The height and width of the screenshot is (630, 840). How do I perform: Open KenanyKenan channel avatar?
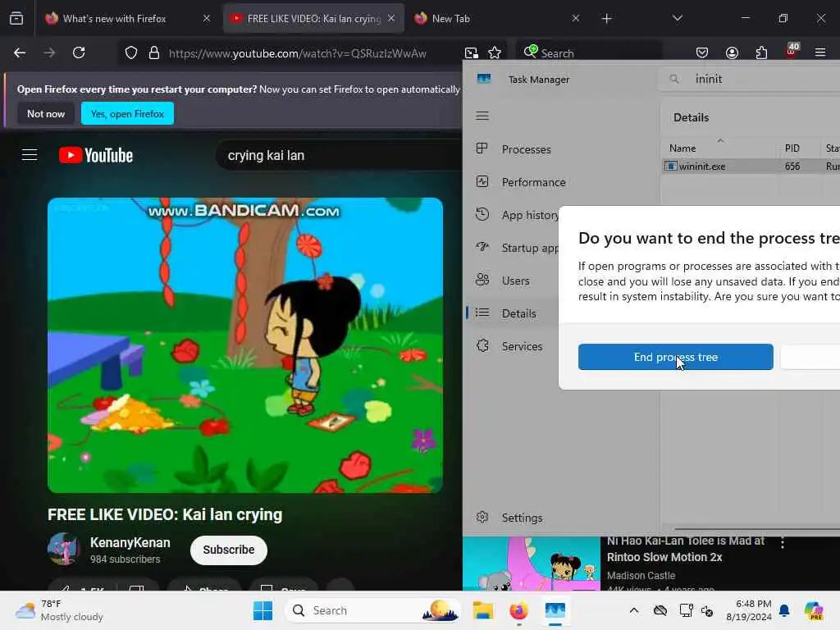point(64,549)
